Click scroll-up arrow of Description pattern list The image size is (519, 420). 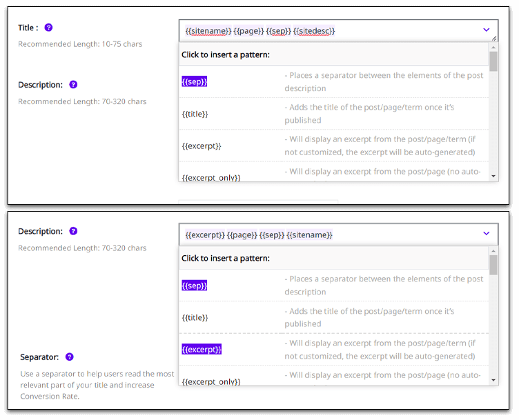pos(493,251)
